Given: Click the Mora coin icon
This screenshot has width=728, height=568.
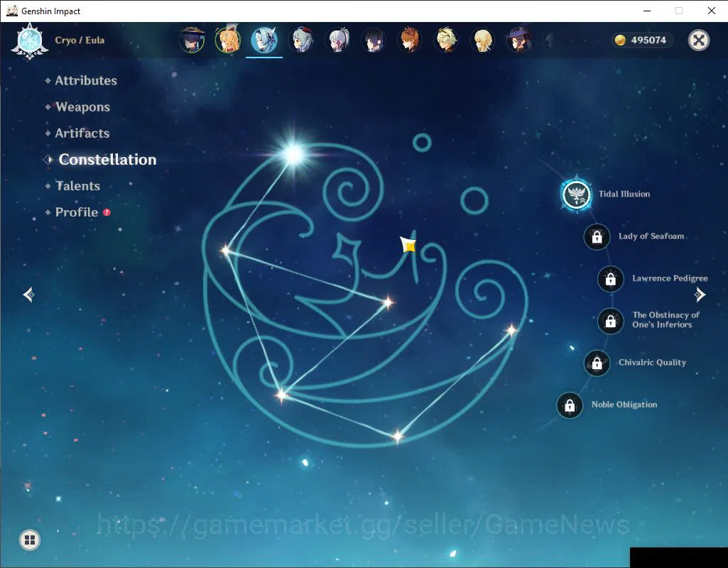Looking at the screenshot, I should pos(620,40).
